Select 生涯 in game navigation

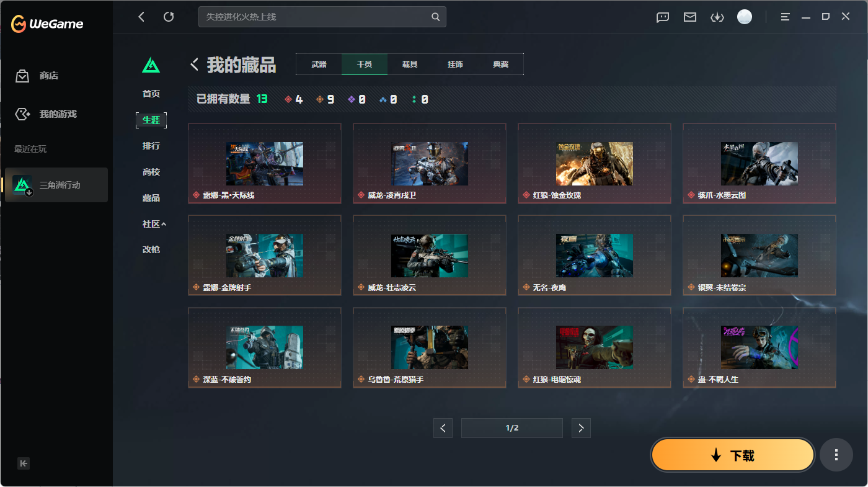[151, 120]
